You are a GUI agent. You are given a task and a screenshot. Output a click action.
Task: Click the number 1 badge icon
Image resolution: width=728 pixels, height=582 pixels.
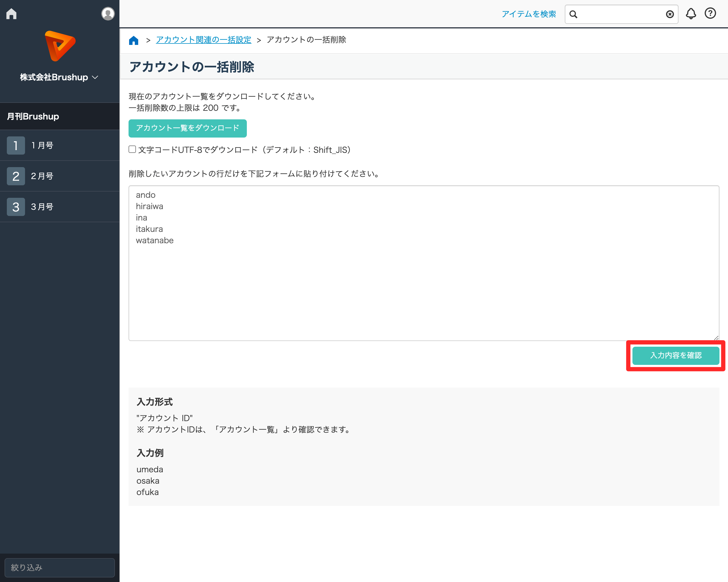click(16, 145)
